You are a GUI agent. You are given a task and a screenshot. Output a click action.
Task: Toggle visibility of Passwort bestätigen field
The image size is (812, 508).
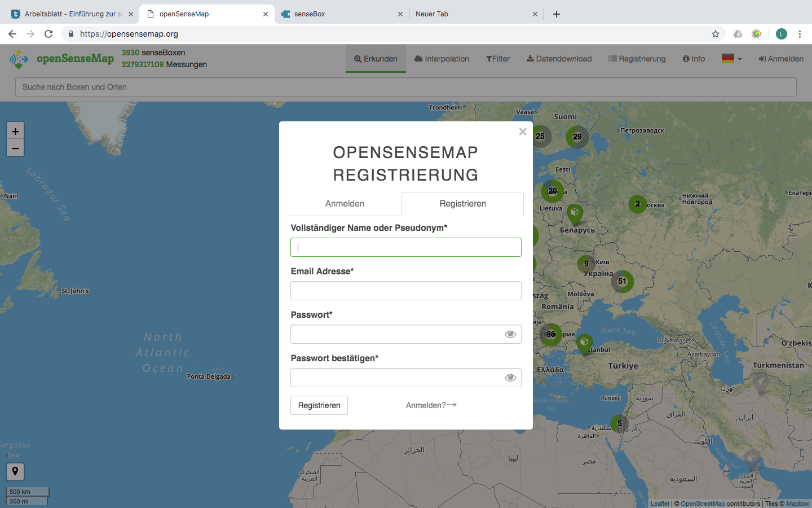click(x=510, y=378)
